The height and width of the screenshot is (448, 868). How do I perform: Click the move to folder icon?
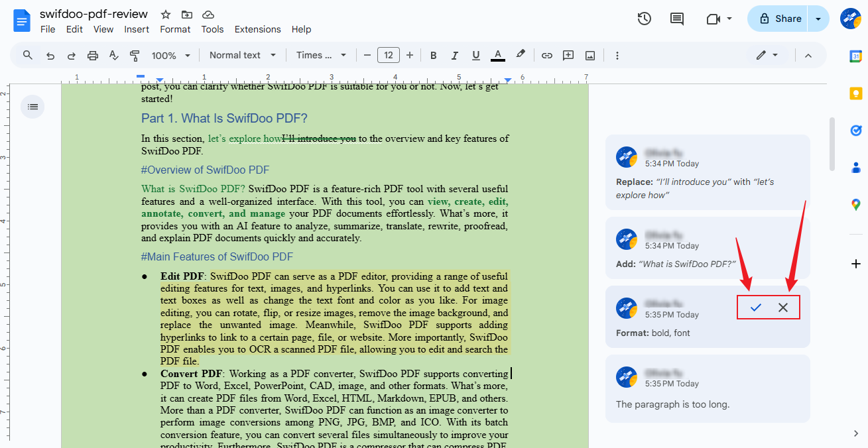tap(187, 15)
